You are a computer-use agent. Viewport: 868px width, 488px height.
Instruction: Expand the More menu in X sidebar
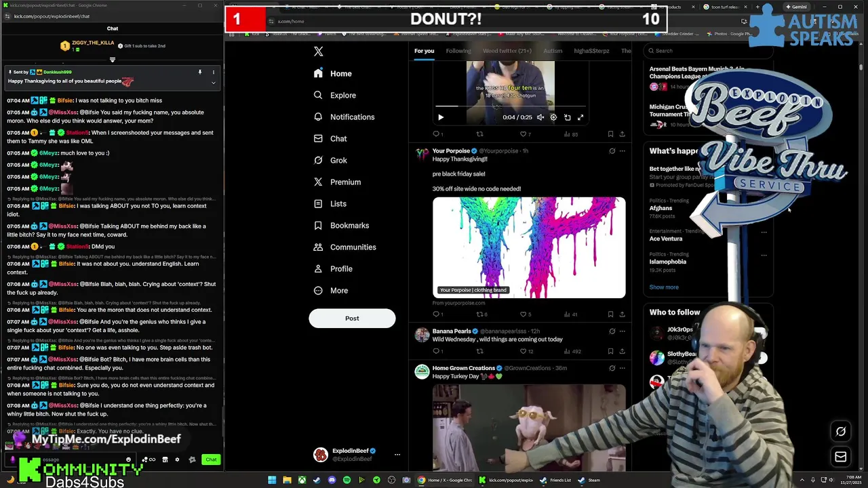point(331,290)
